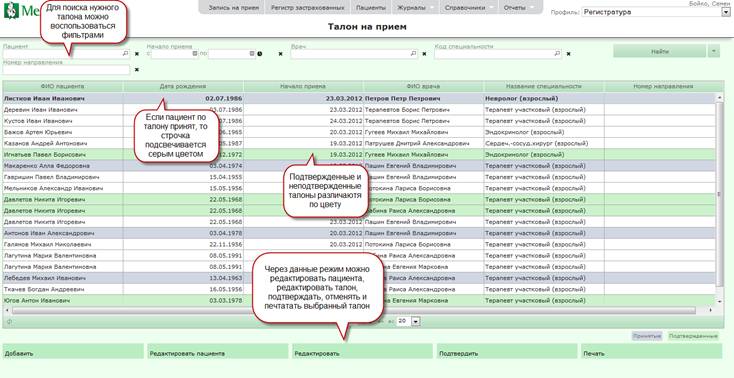Click the magnifier icon in the Пациент filter
Image resolution: width=734 pixels, height=378 pixels.
(x=125, y=54)
